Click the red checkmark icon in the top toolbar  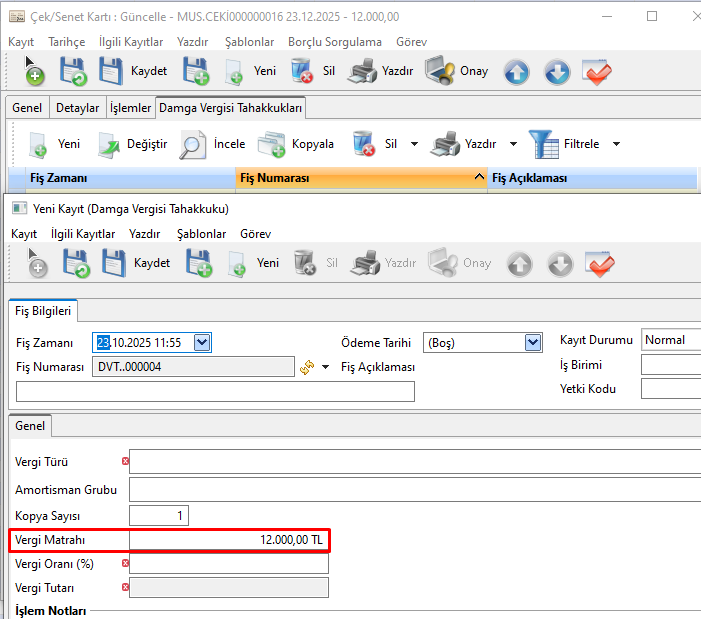pos(597,72)
